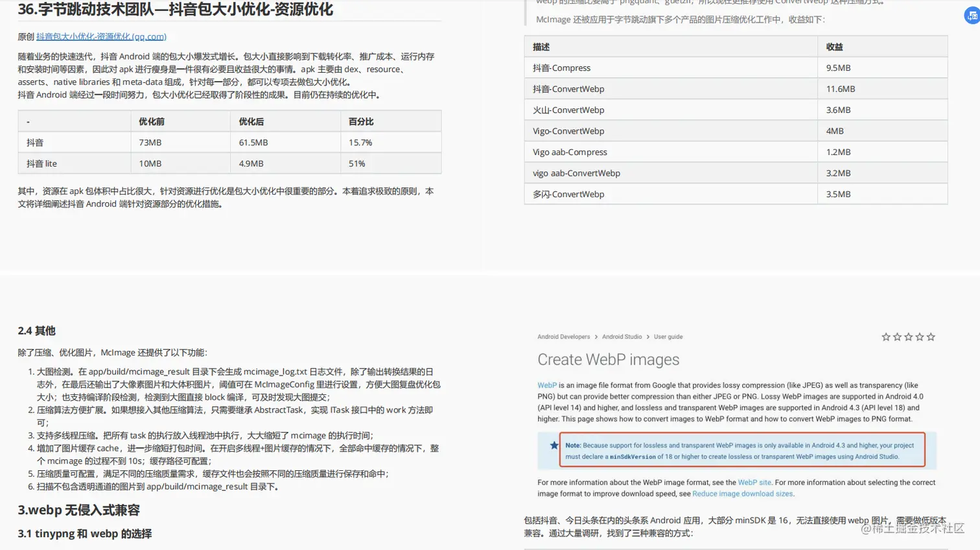Viewport: 980px width, 550px height.
Task: Click the 3.5MB table cell
Action: [x=882, y=194]
